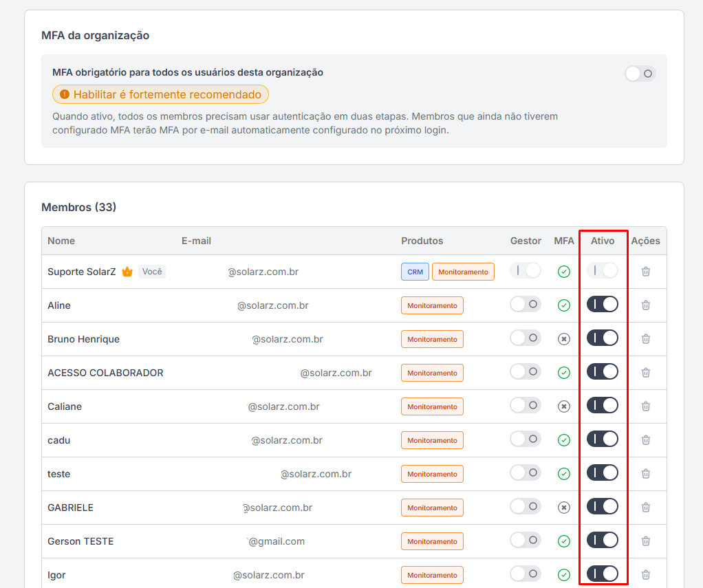
Task: Click trash icon for ACESSO COLABORADOR
Action: coord(646,373)
